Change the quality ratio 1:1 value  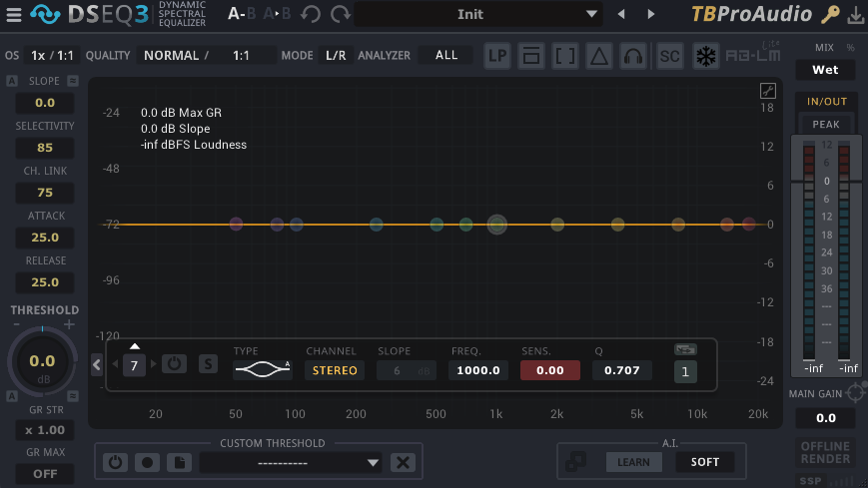tap(241, 55)
